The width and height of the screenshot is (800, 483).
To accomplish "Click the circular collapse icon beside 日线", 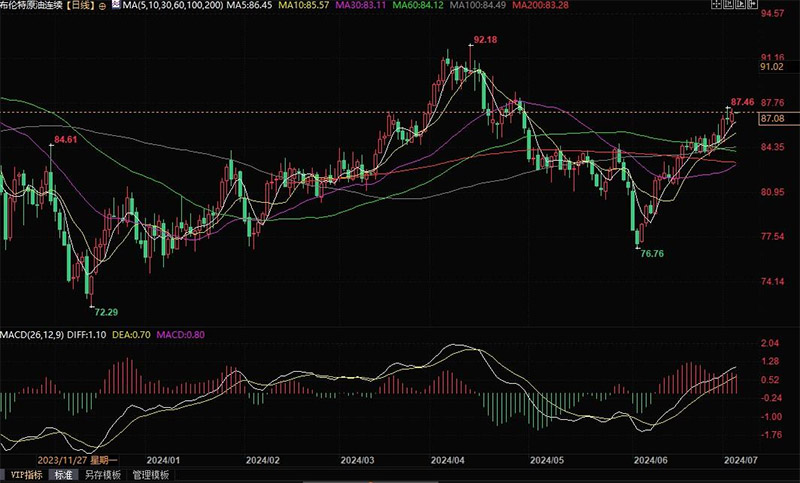I will 102,6.
